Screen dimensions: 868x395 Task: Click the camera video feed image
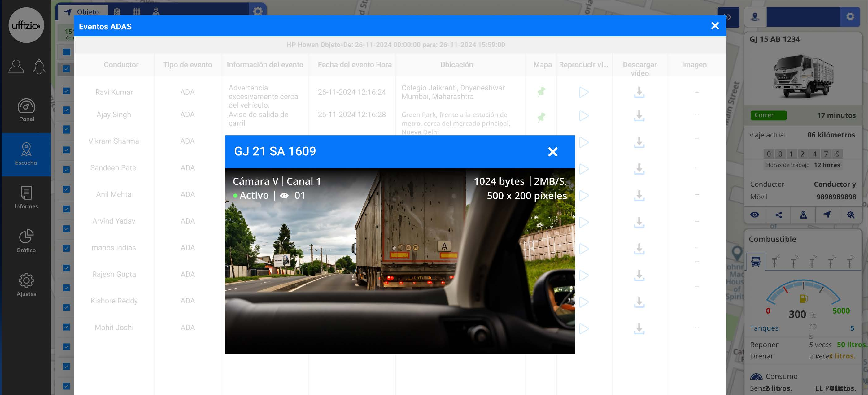pyautogui.click(x=400, y=261)
